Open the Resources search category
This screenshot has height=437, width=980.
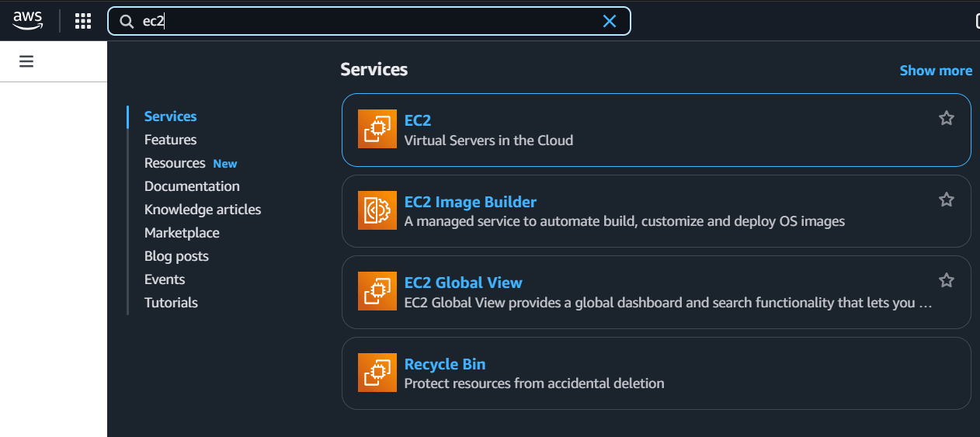(x=175, y=163)
